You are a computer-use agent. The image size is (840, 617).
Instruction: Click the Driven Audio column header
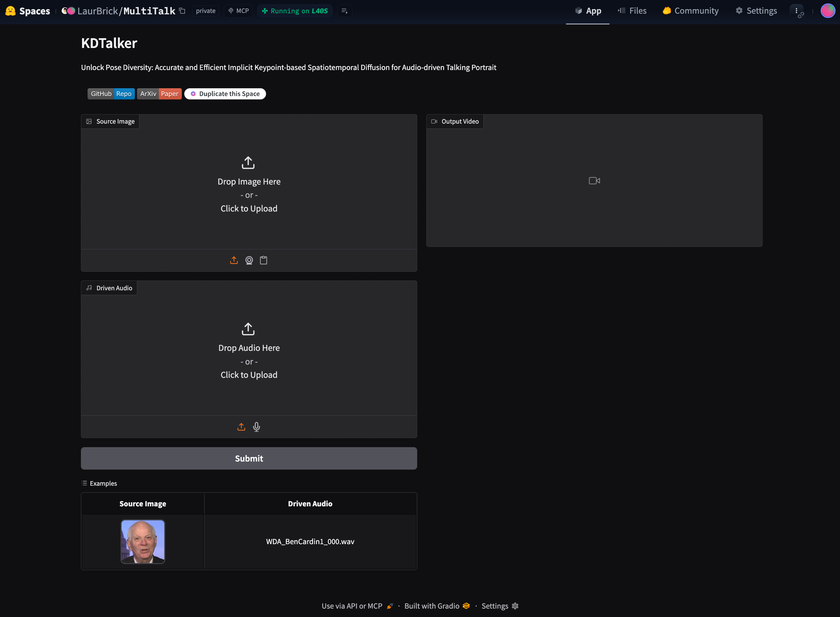tap(310, 504)
